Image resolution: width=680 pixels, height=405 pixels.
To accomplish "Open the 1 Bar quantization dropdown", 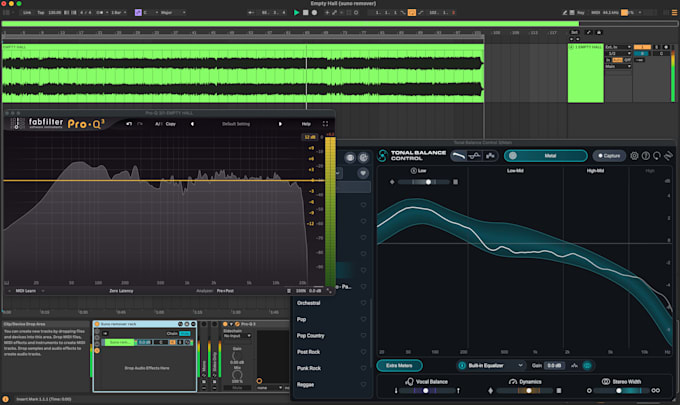I will click(x=118, y=13).
